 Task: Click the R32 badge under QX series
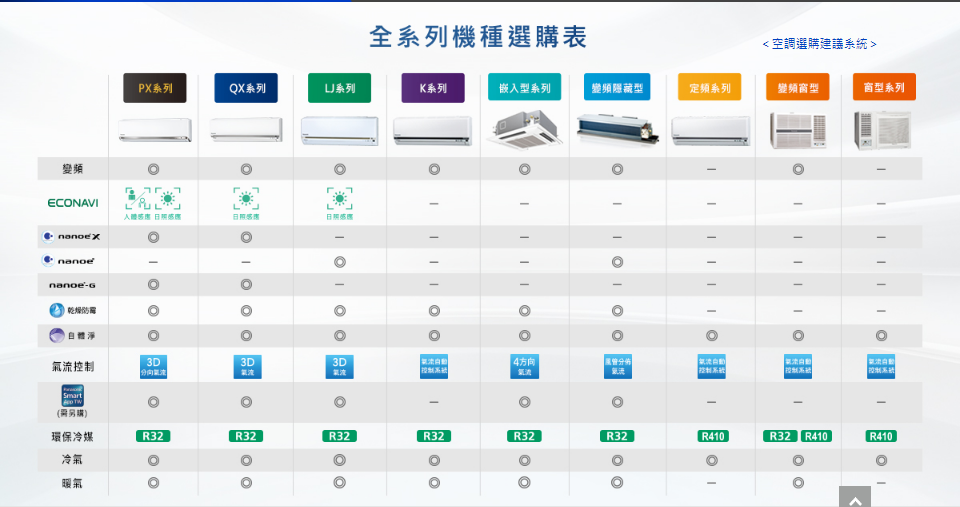tap(246, 436)
